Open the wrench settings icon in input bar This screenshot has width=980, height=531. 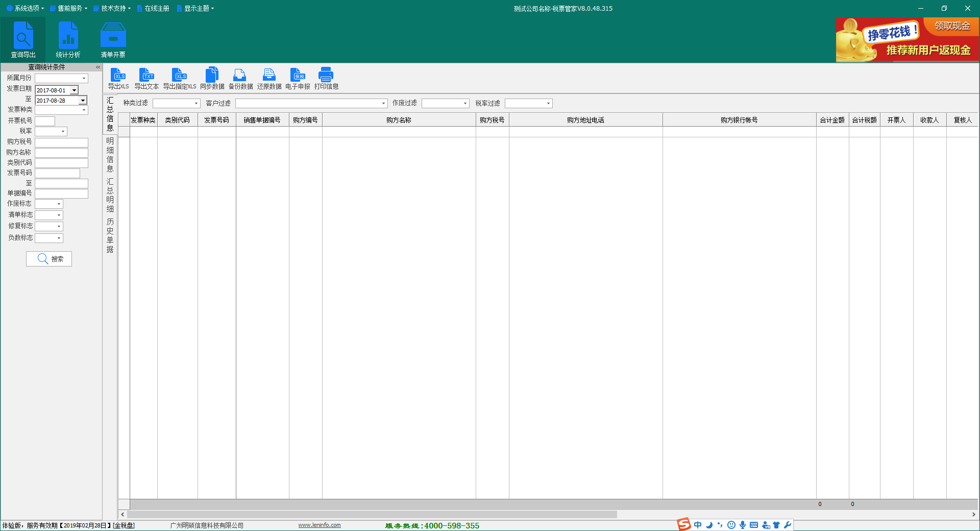788,525
